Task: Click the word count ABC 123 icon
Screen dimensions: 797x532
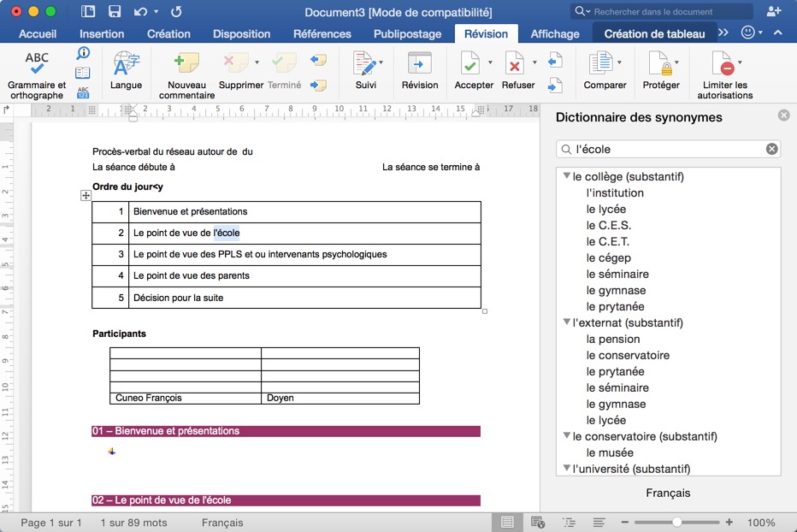Action: [x=83, y=92]
